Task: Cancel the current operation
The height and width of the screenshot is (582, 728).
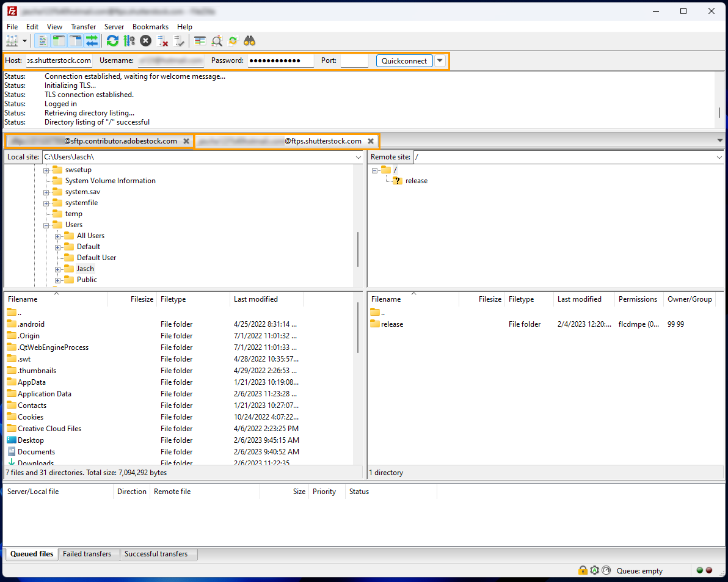Action: tap(146, 41)
